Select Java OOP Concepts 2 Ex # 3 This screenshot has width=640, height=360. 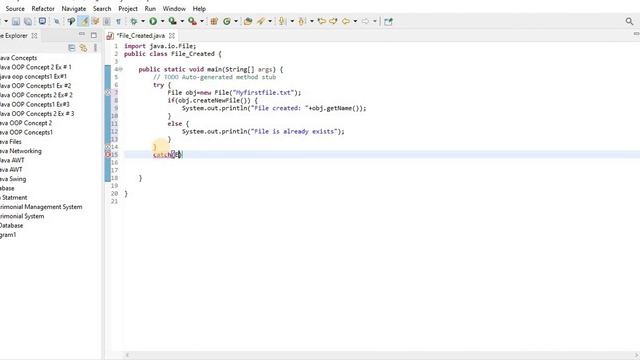(x=37, y=113)
